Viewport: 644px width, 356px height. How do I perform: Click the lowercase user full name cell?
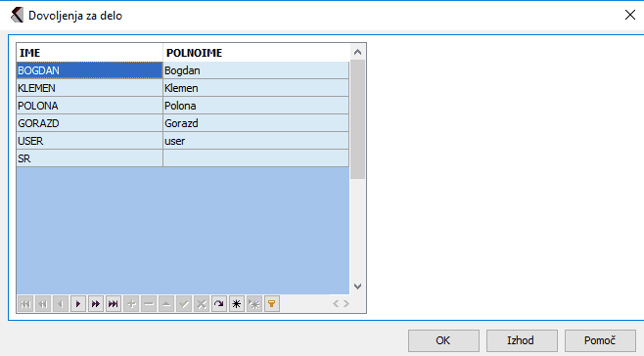(x=255, y=141)
